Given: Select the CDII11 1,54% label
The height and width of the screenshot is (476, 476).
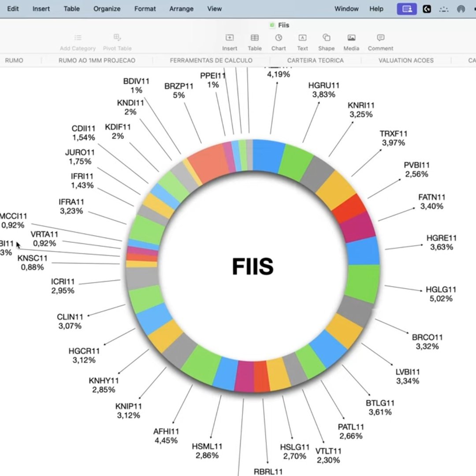Looking at the screenshot, I should pos(83,133).
